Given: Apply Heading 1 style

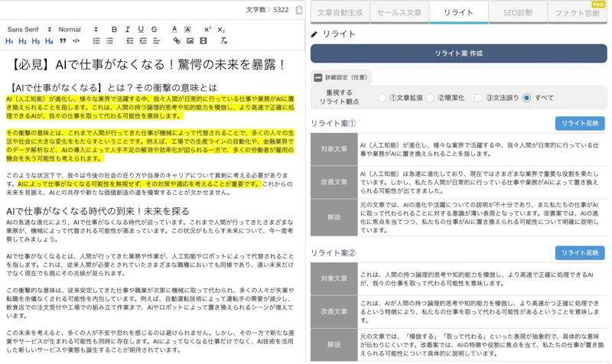Looking at the screenshot, I should (x=9, y=41).
